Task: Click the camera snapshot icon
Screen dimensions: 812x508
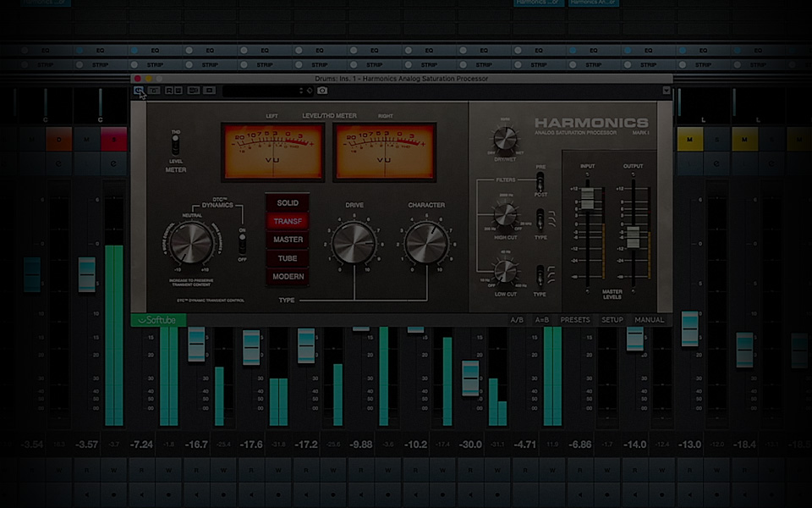Action: click(322, 91)
